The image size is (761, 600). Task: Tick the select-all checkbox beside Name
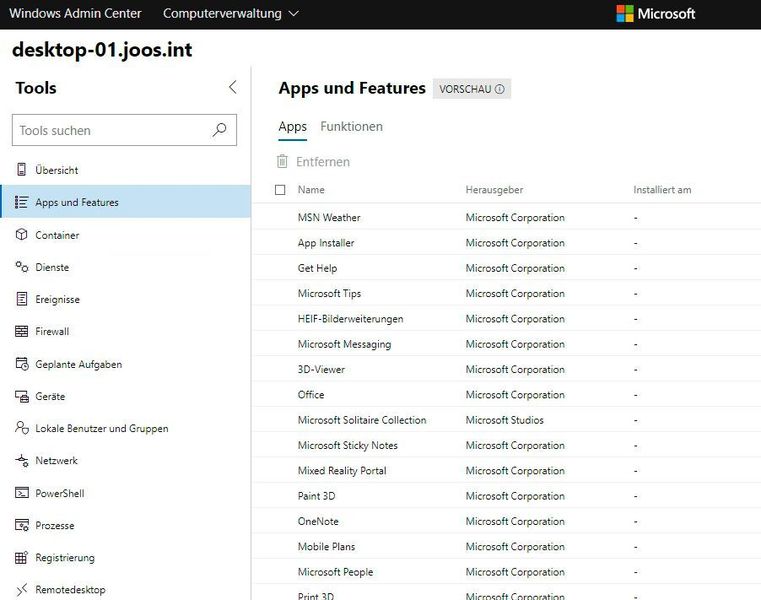[280, 189]
